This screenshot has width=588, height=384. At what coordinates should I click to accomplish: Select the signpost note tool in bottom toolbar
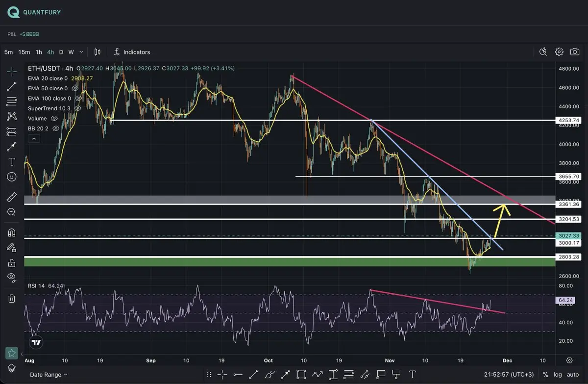396,374
